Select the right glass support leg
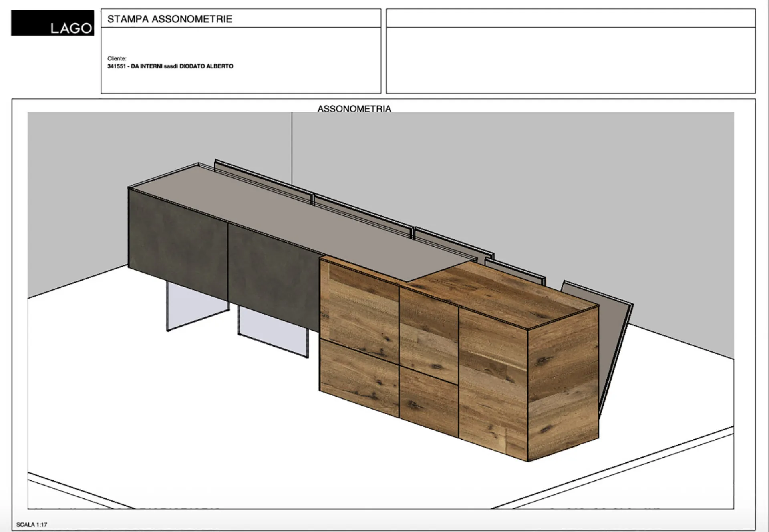769x532 pixels. pos(272,332)
